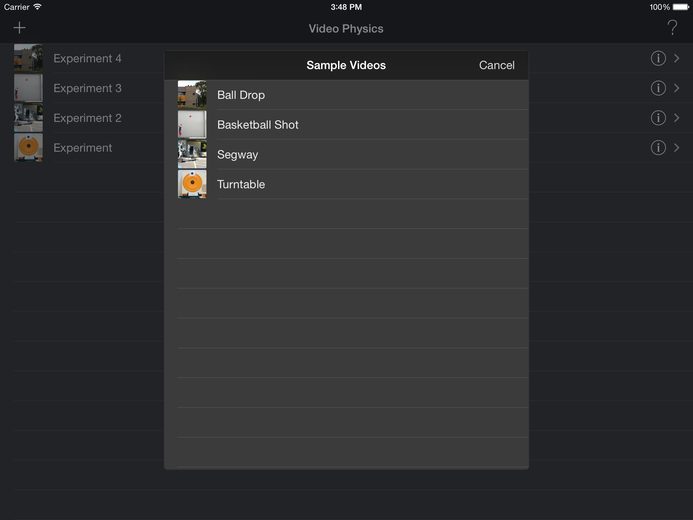Screen dimensions: 693x520
Task: Select the Experiment 4 label
Action: [x=87, y=58]
